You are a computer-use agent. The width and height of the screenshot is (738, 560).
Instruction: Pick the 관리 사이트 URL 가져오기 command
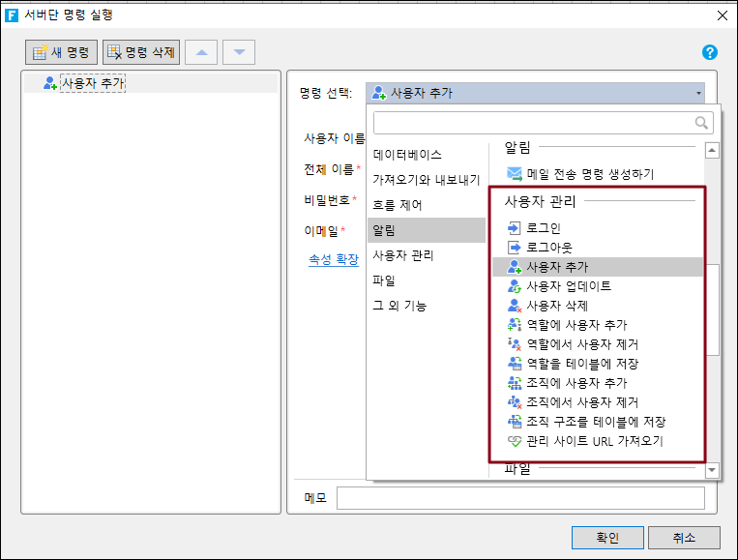click(595, 441)
